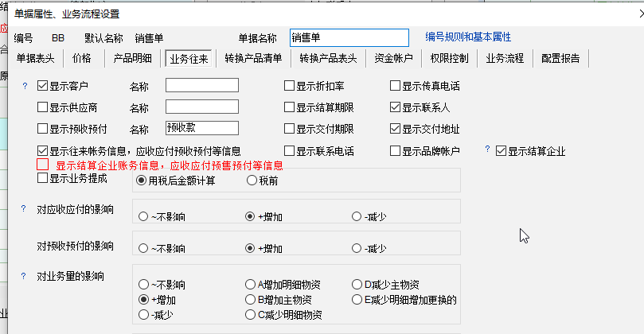Open the 业务流程 tab

point(505,58)
